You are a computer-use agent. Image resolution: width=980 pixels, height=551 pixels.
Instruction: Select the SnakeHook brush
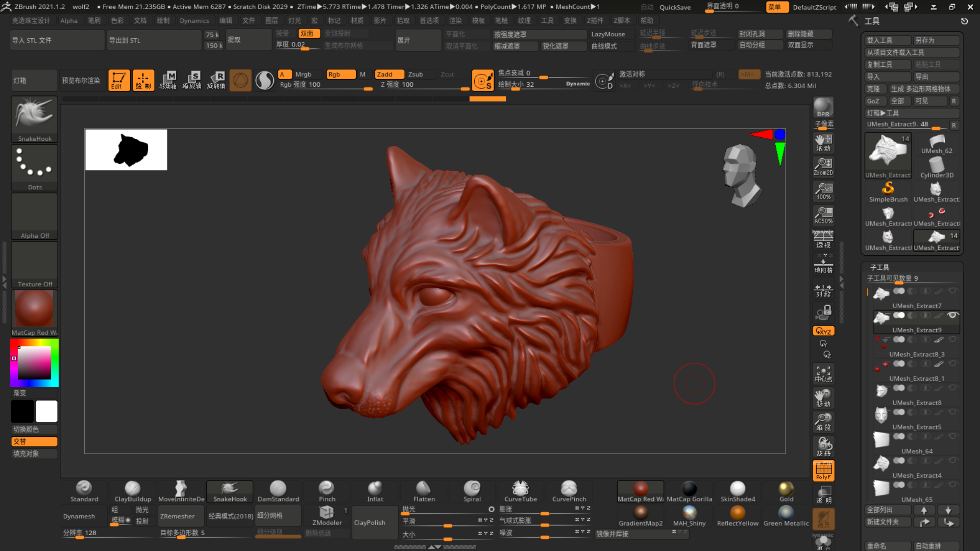(229, 491)
